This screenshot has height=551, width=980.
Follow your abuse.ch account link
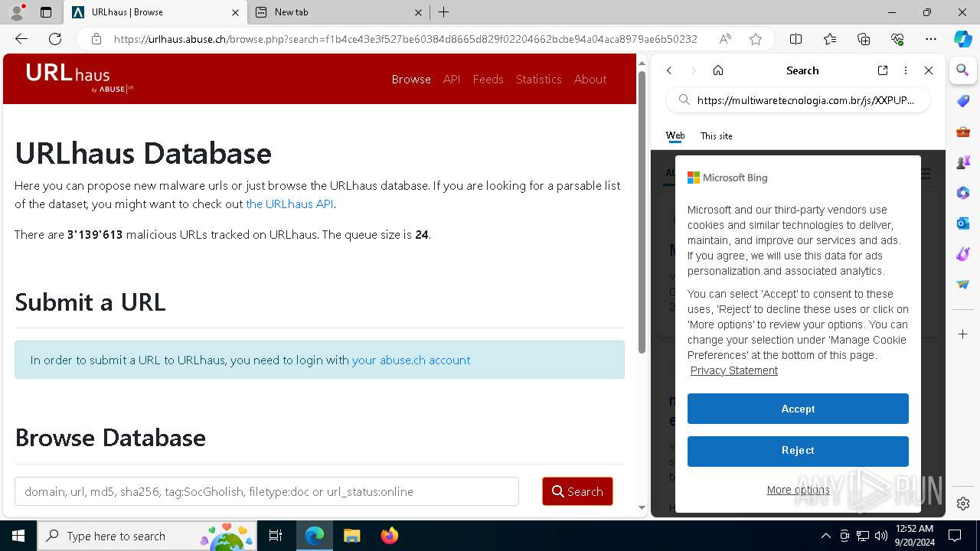click(x=411, y=360)
